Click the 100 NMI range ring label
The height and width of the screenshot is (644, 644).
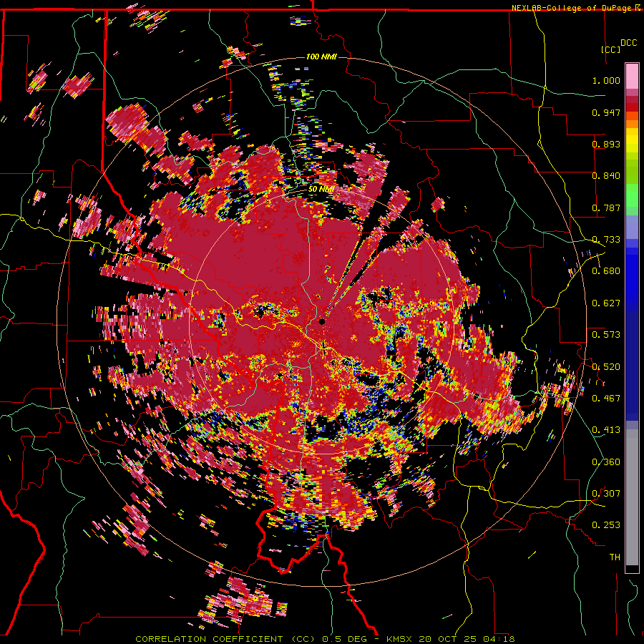click(x=321, y=57)
